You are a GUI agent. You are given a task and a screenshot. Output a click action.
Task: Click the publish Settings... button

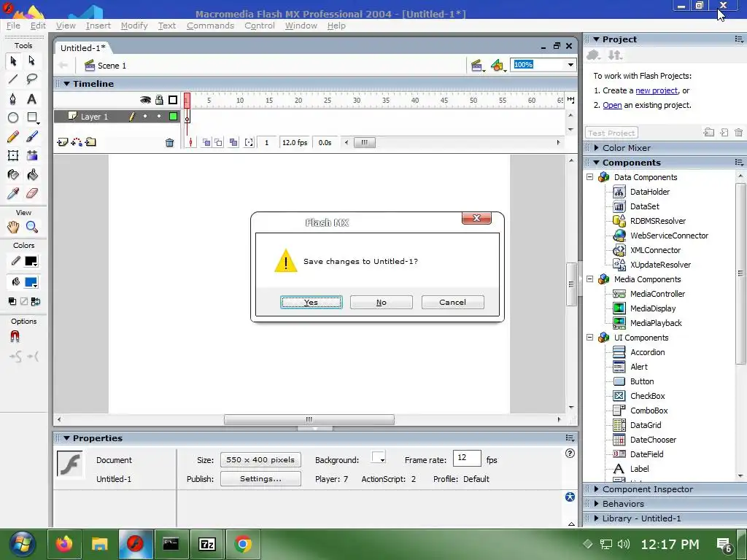point(260,479)
